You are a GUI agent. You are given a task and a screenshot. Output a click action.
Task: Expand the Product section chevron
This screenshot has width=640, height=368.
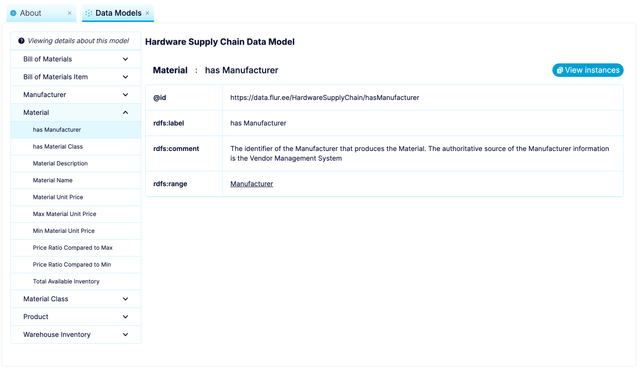click(125, 317)
